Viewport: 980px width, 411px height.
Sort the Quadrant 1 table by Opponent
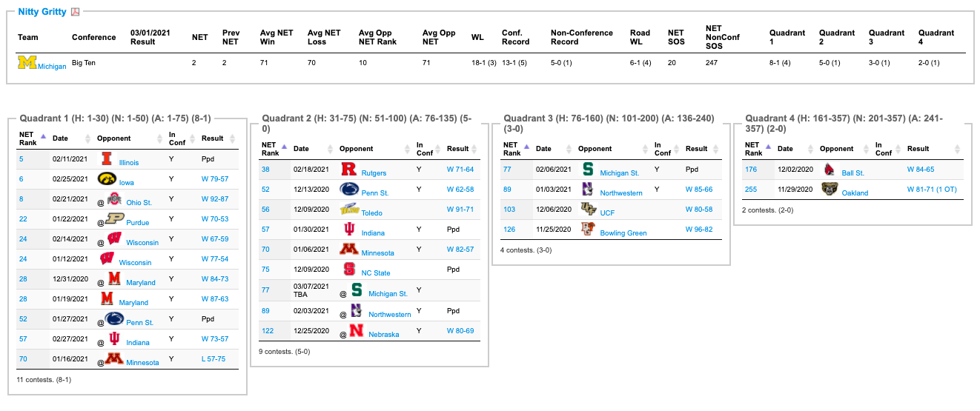click(x=130, y=138)
